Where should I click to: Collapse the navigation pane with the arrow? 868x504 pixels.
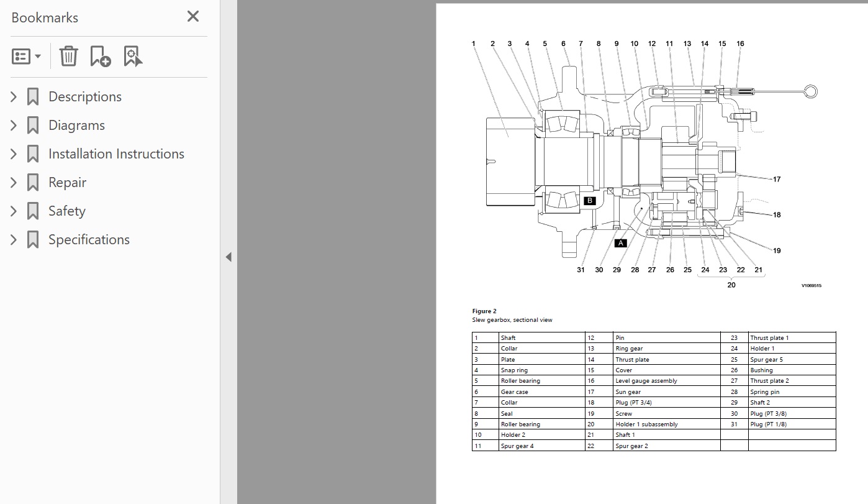pos(228,257)
